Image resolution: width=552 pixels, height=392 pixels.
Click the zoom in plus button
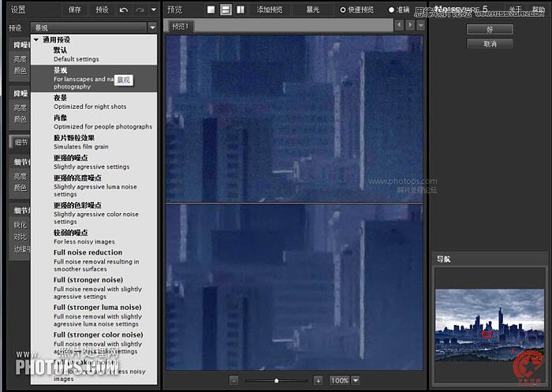point(319,380)
